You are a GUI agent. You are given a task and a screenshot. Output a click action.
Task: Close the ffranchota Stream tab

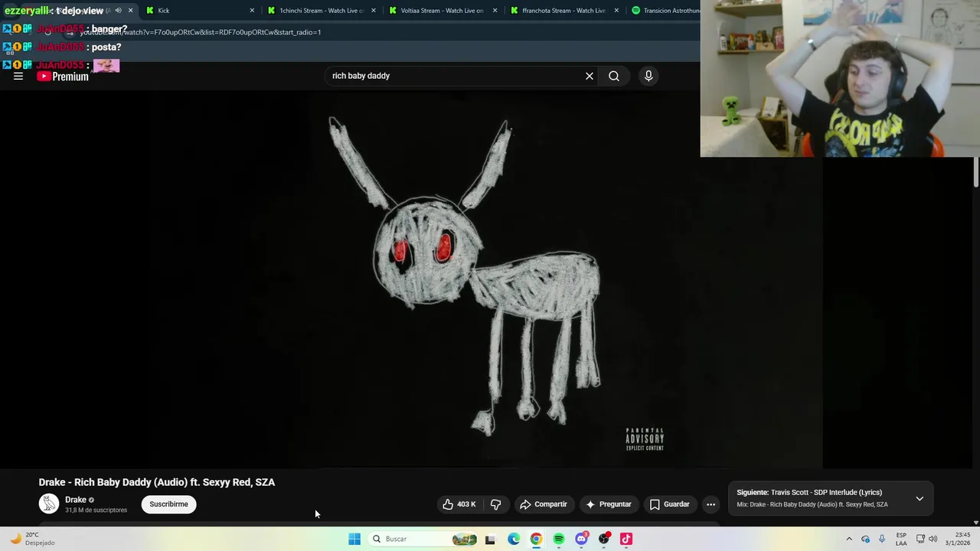616,11
